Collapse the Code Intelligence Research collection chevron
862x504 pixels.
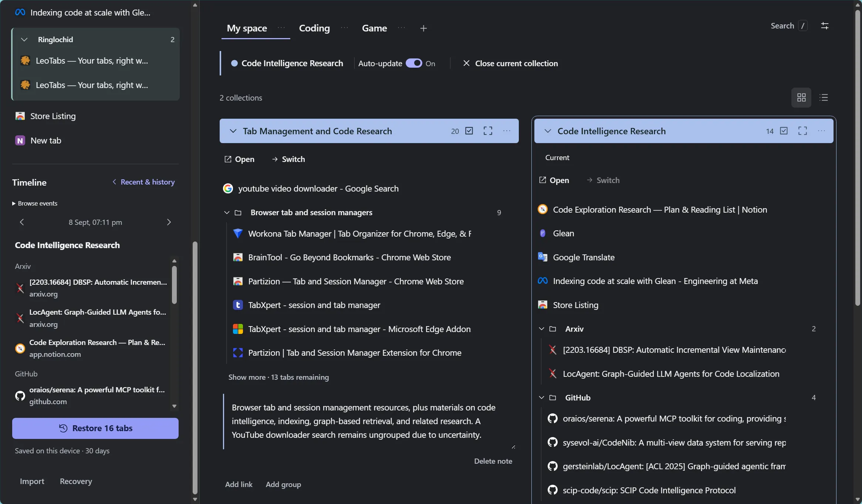548,131
